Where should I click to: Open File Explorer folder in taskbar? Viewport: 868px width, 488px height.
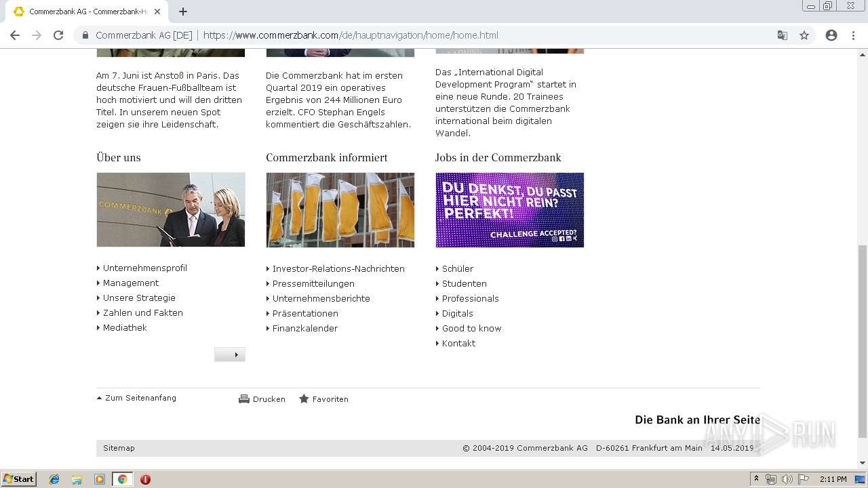77,479
